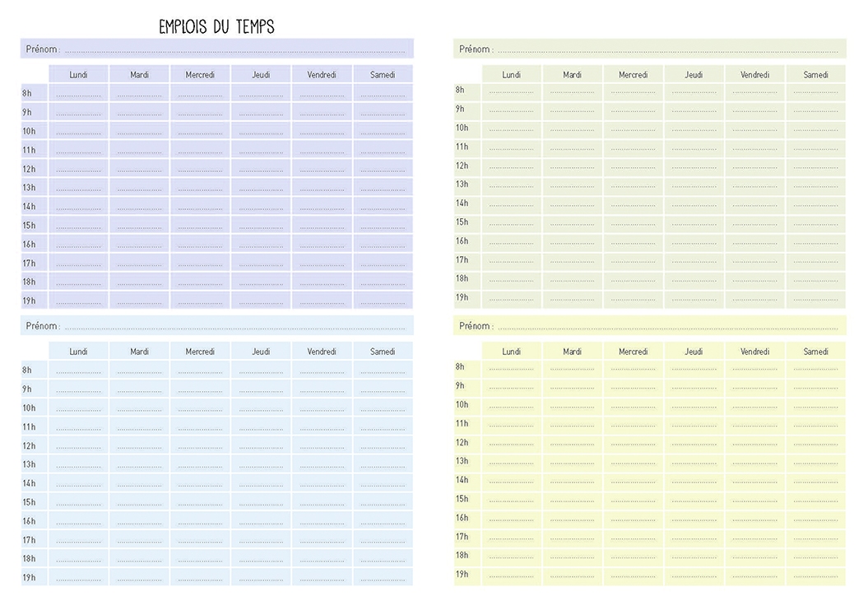Click the "EMPLOIS DU TEMPS" title

[x=216, y=27]
